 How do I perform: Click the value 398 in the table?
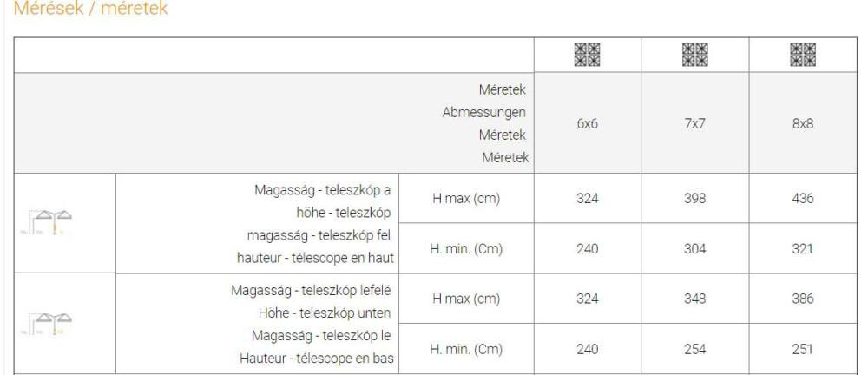694,198
